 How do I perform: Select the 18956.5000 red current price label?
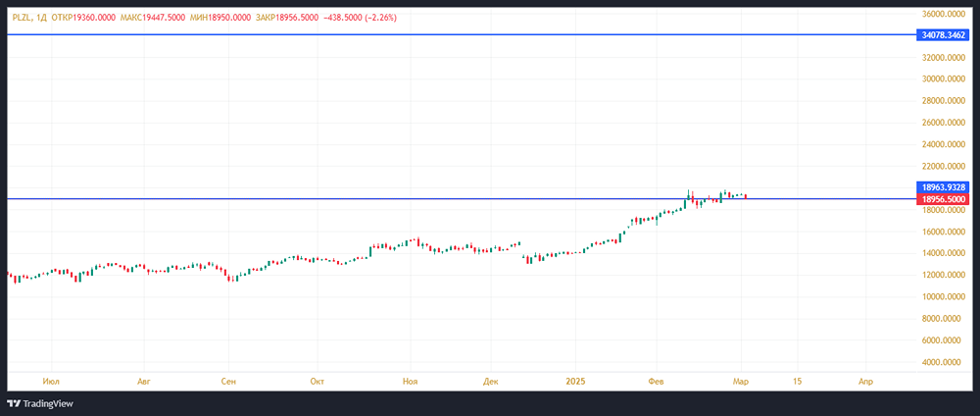pyautogui.click(x=944, y=199)
